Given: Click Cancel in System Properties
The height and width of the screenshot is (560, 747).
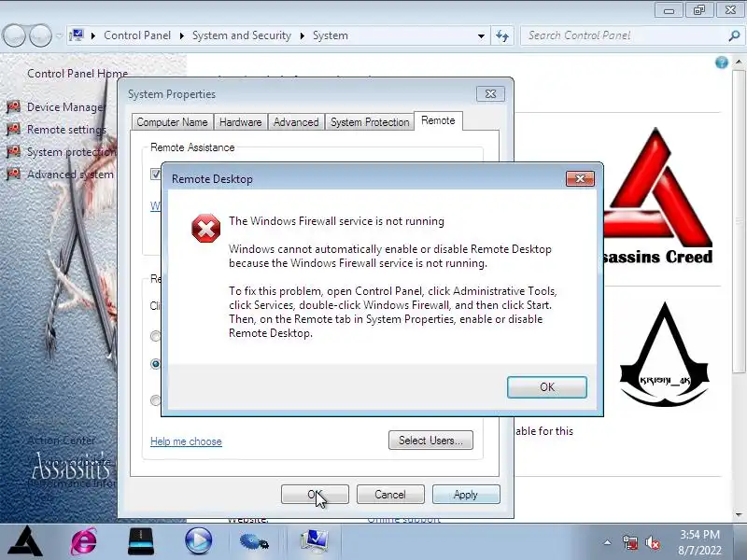Looking at the screenshot, I should 390,495.
